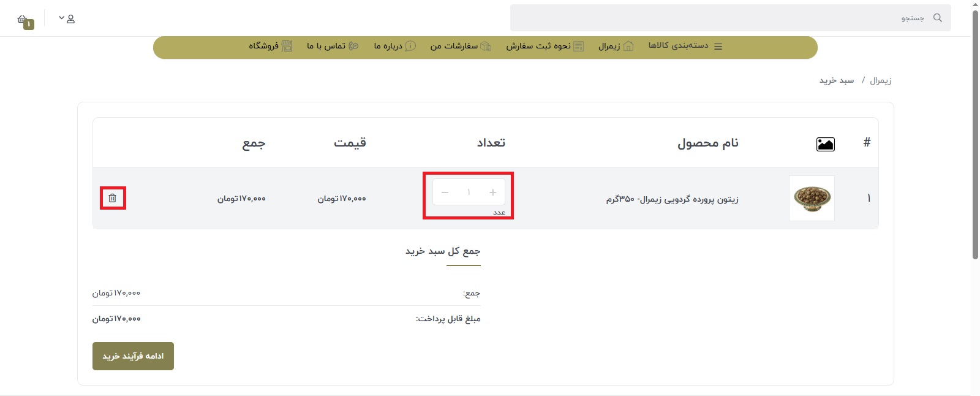
Task: Open سفارشات من orders page
Action: click(x=461, y=46)
